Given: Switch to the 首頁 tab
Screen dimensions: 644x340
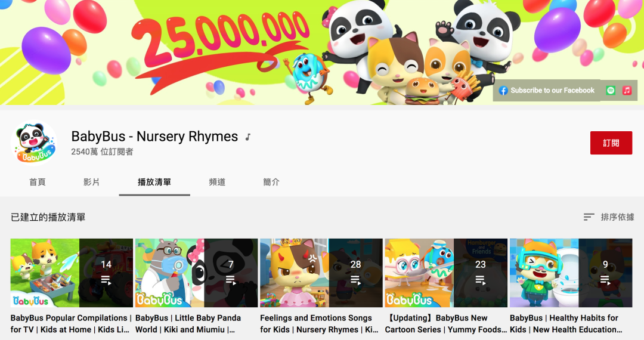Looking at the screenshot, I should [38, 182].
